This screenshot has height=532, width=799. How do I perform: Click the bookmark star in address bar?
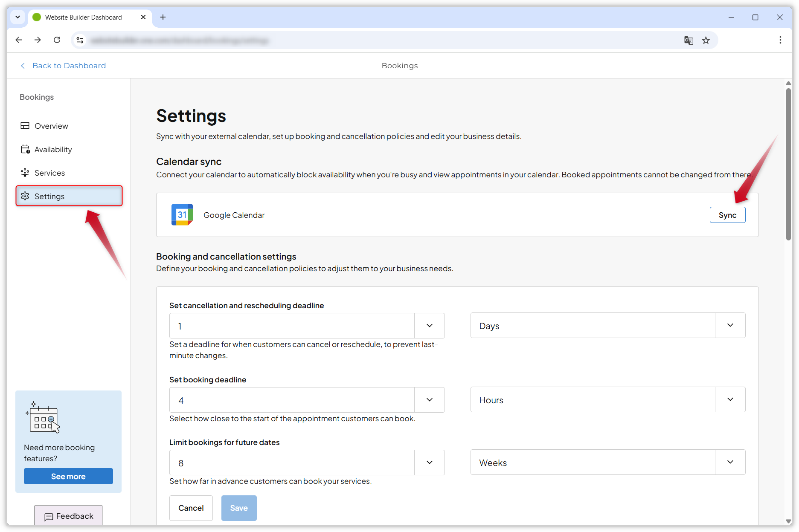click(706, 40)
